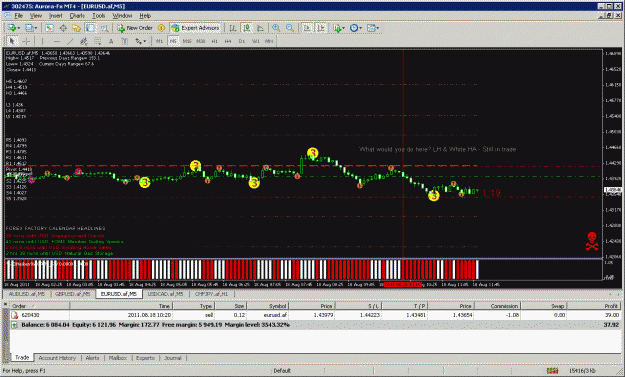625x377 pixels.
Task: Open the Account History tab
Action: 57,358
